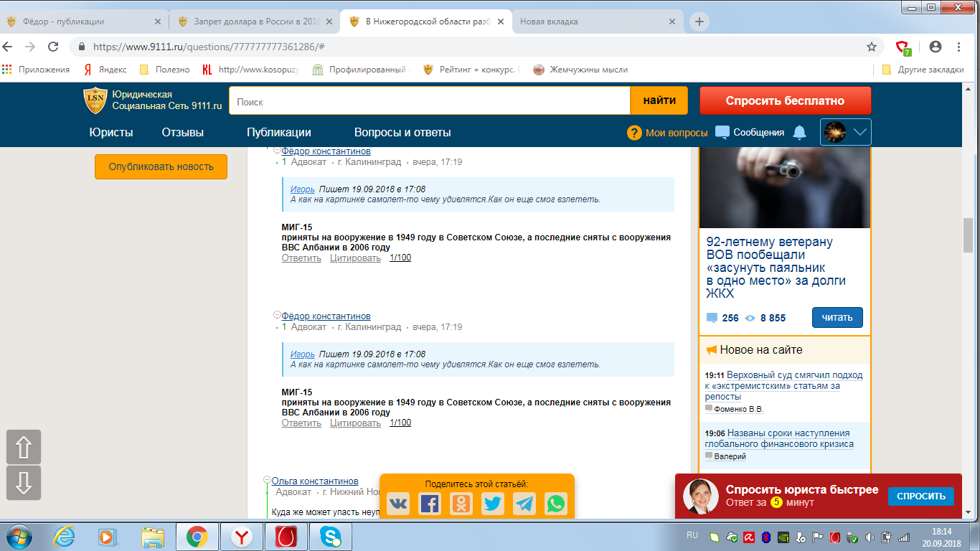Share the article on Facebook
This screenshot has width=980, height=551.
pos(430,504)
